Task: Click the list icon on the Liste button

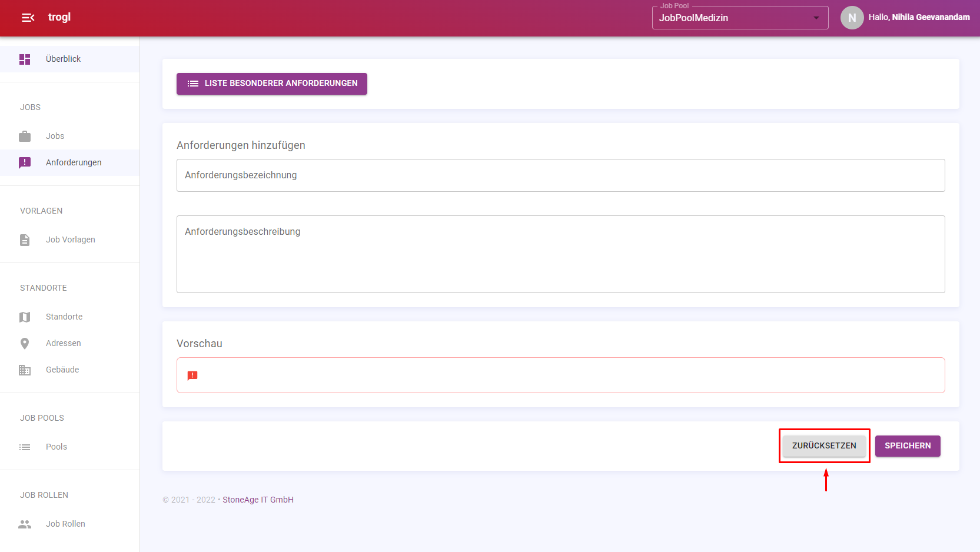Action: (x=193, y=84)
